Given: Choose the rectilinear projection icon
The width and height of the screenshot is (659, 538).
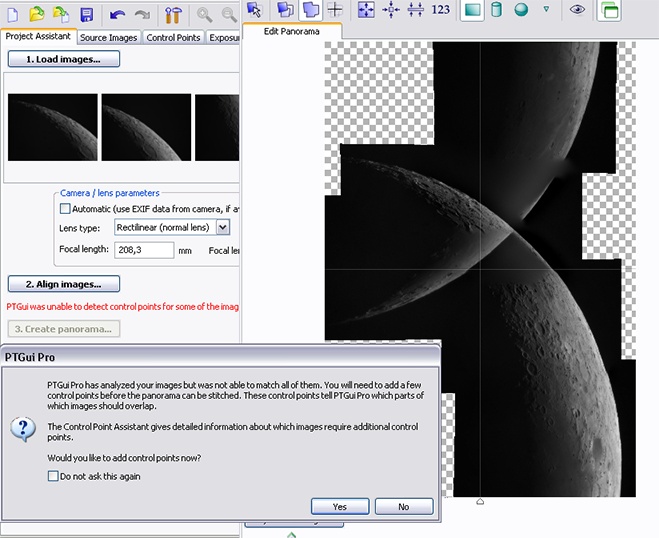Looking at the screenshot, I should coord(473,10).
